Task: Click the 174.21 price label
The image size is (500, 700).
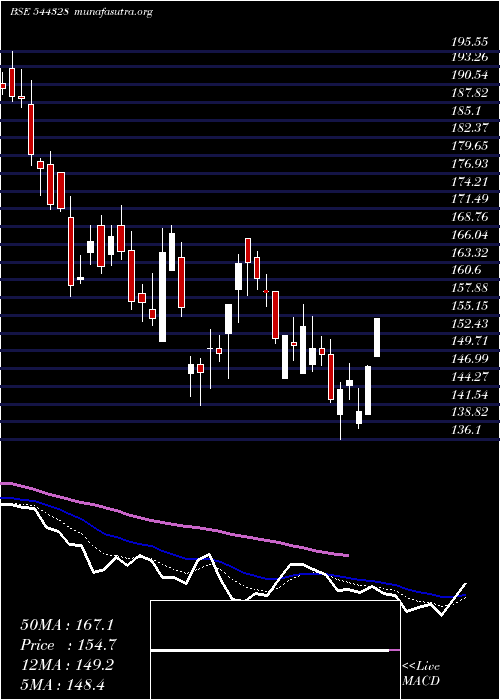Action: pos(470,181)
